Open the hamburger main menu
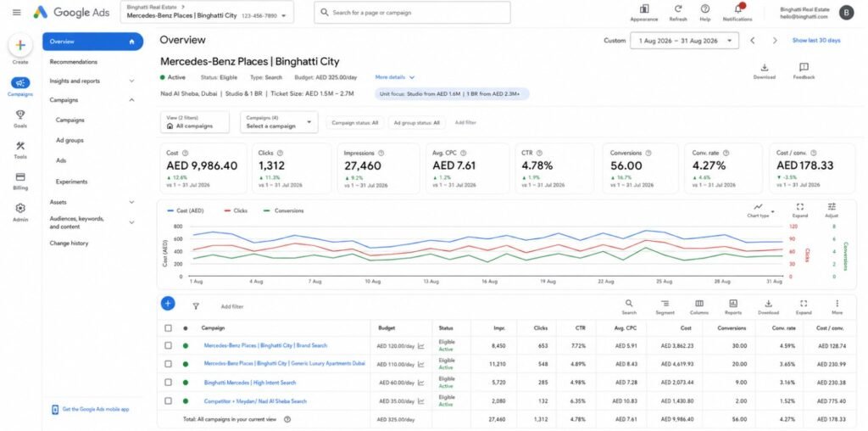The image size is (868, 431). (x=17, y=12)
